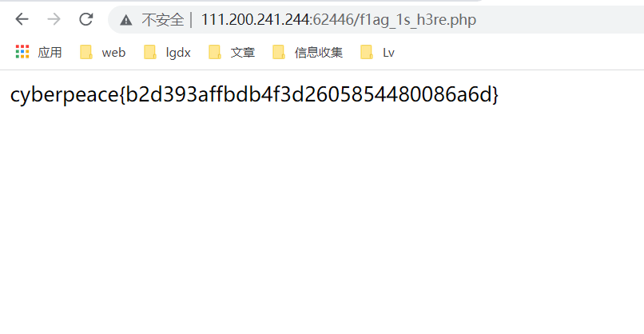Go back using the back arrow
The height and width of the screenshot is (334, 644).
click(x=22, y=19)
